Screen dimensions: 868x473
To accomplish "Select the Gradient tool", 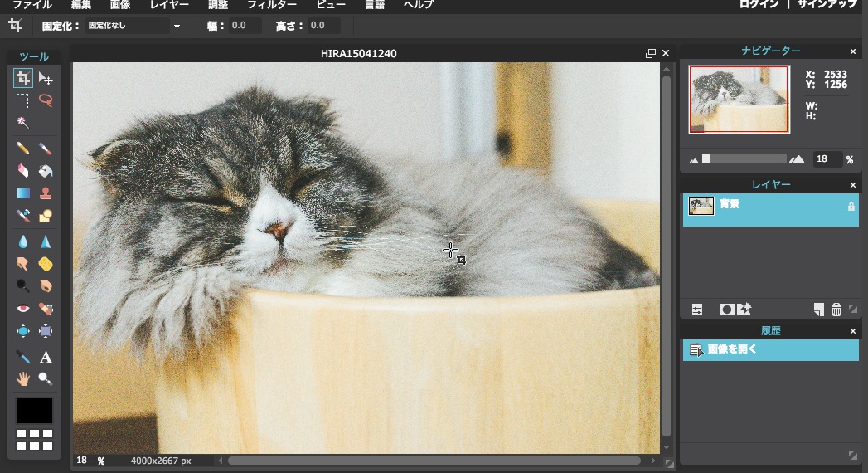I will point(23,193).
